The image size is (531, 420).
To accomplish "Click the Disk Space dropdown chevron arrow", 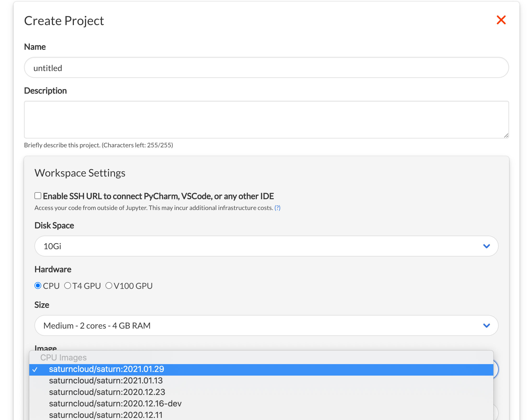I will [486, 246].
